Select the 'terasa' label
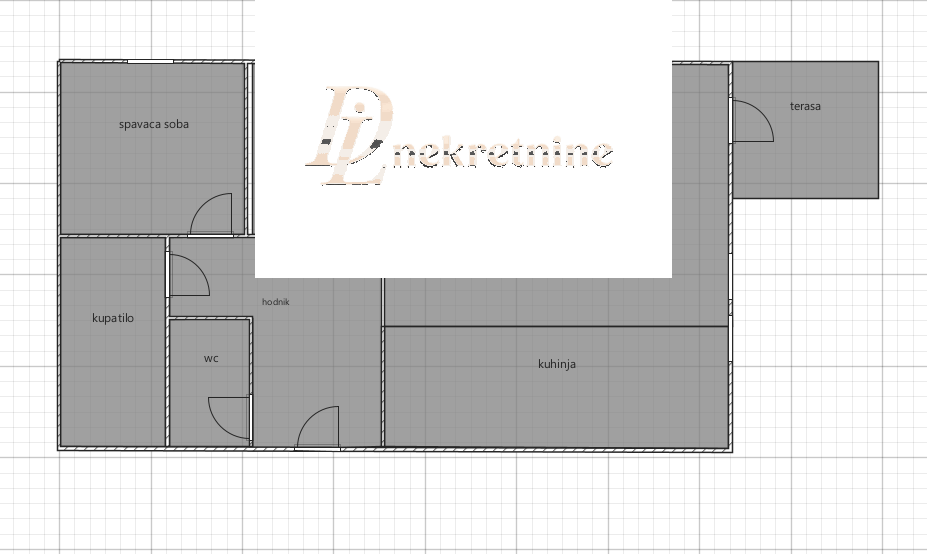 pyautogui.click(x=805, y=106)
